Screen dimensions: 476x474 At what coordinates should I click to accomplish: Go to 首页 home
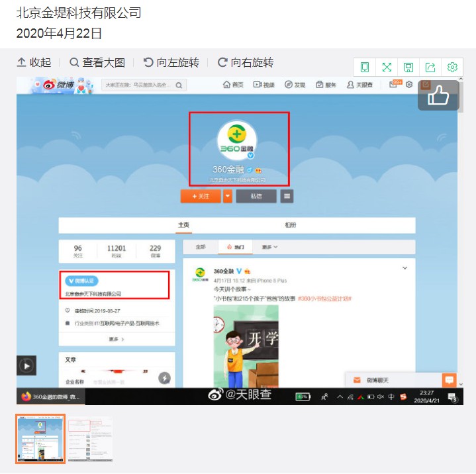[233, 85]
